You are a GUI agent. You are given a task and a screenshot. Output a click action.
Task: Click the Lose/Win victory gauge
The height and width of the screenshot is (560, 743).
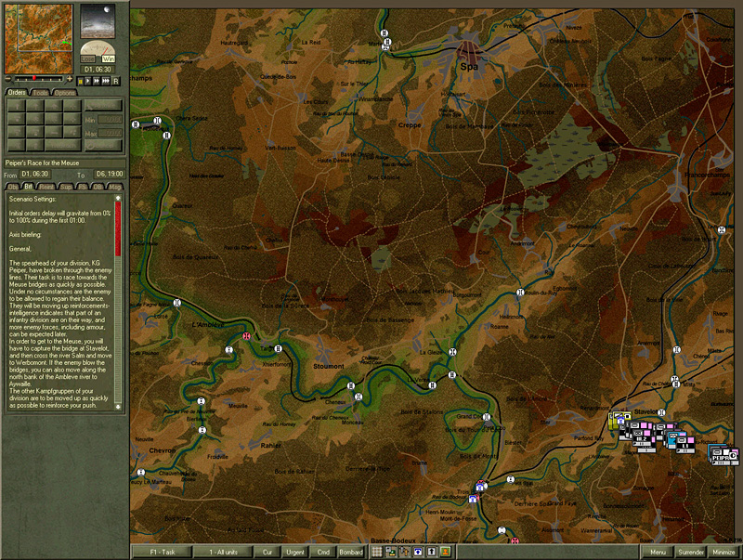[x=98, y=53]
